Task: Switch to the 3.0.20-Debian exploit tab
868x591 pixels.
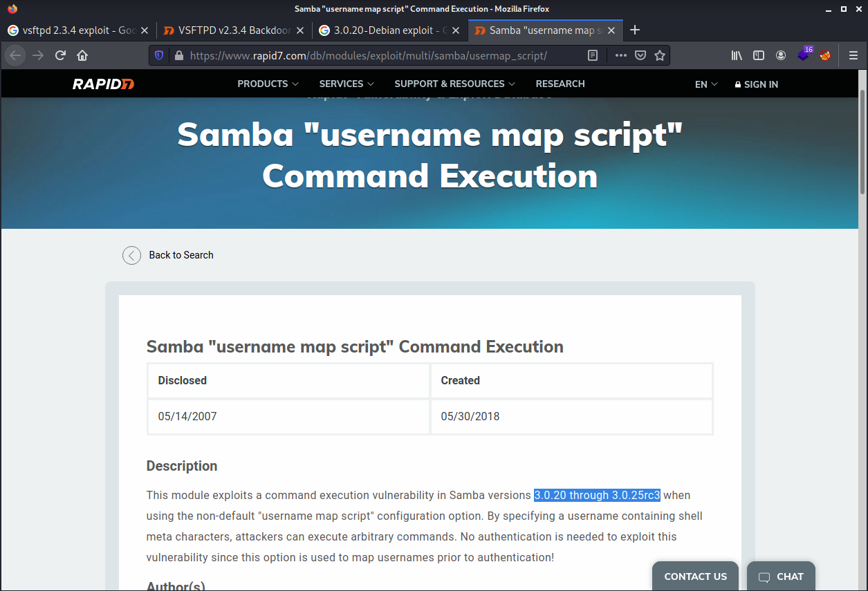Action: tap(389, 30)
